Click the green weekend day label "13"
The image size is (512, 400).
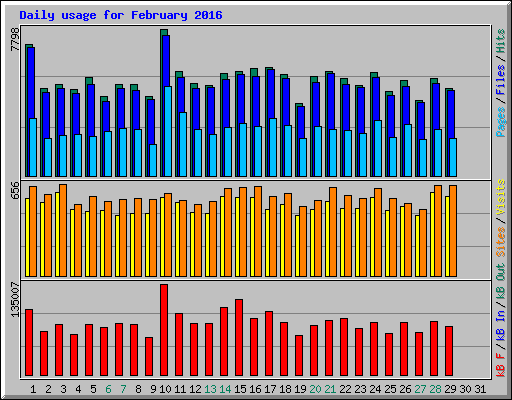pyautogui.click(x=210, y=389)
